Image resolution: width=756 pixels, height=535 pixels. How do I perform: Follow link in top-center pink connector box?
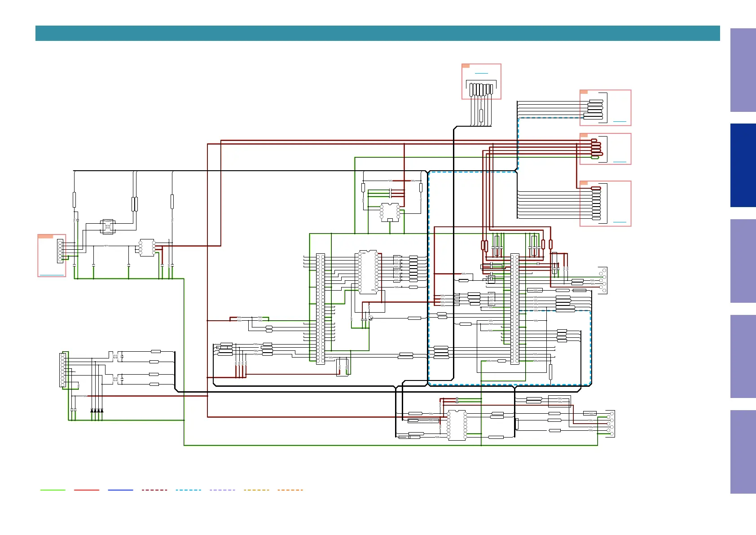coord(481,73)
